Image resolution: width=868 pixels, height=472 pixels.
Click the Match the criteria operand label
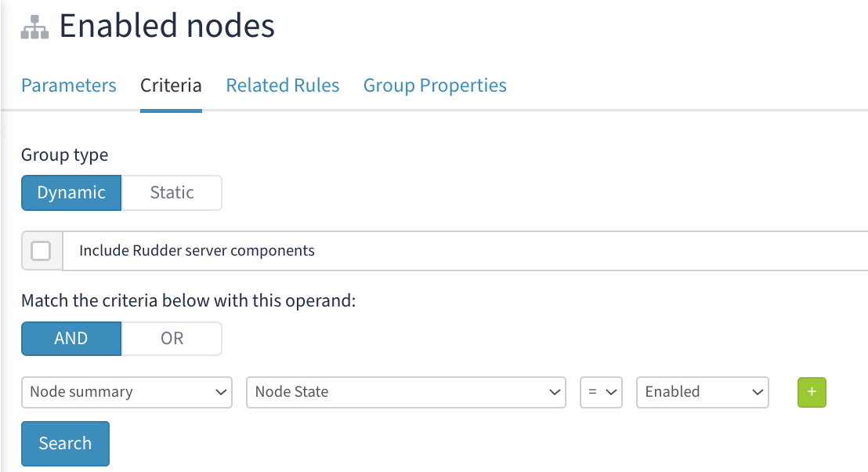coord(188,301)
